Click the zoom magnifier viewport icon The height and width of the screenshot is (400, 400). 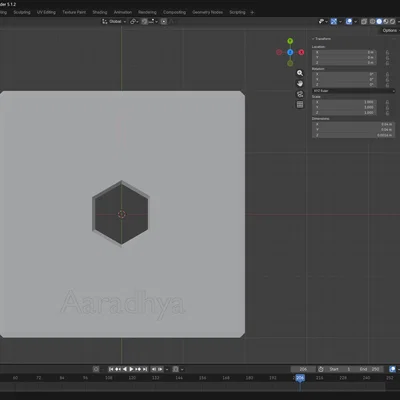[300, 73]
